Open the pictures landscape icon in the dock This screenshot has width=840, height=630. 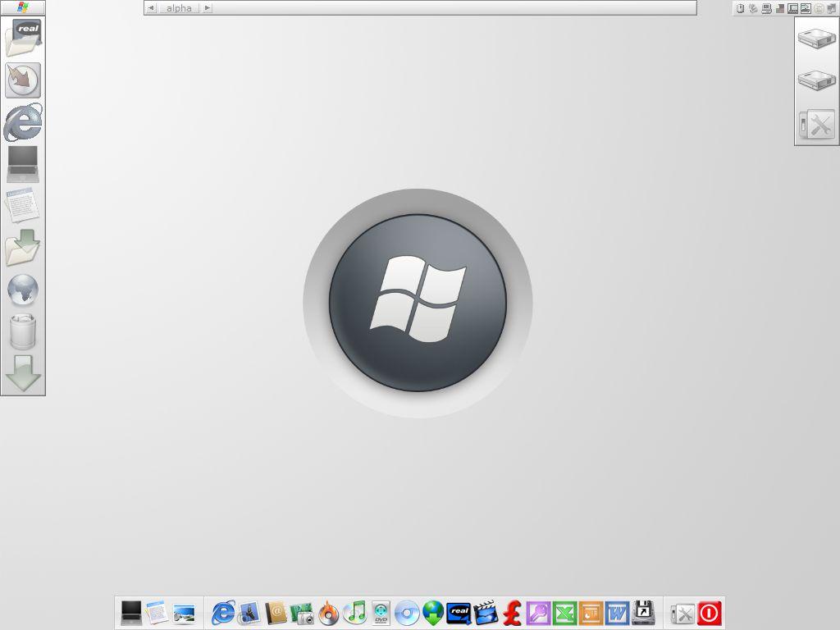point(184,614)
